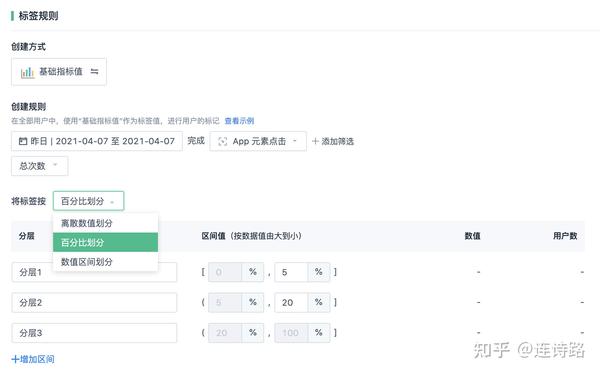
Task: Edit the 分层3 name field
Action: (94, 333)
